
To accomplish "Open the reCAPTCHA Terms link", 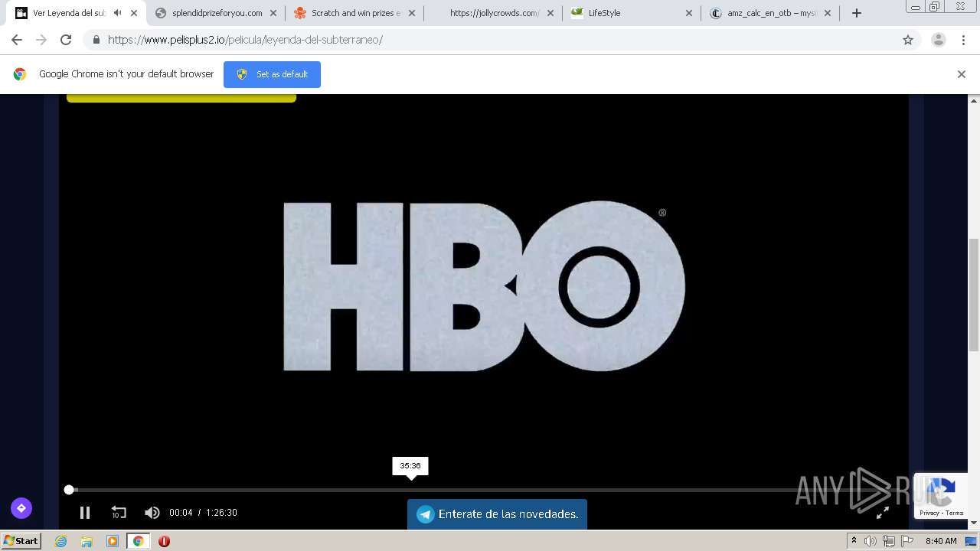I will tap(955, 513).
